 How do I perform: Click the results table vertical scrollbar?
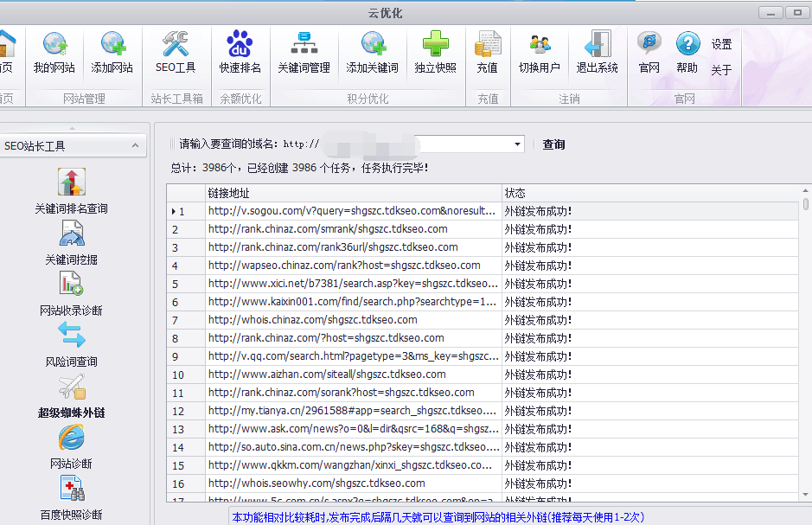pyautogui.click(x=806, y=346)
